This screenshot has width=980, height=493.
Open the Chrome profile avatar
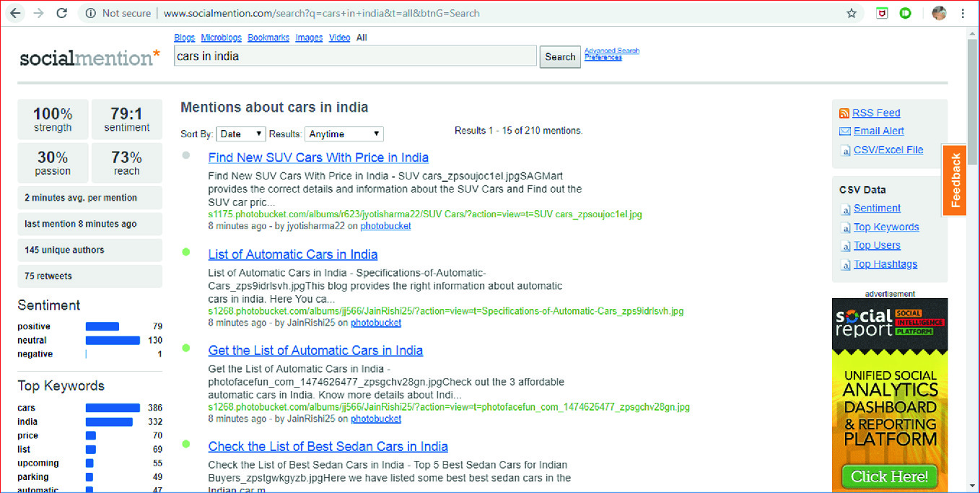[939, 13]
